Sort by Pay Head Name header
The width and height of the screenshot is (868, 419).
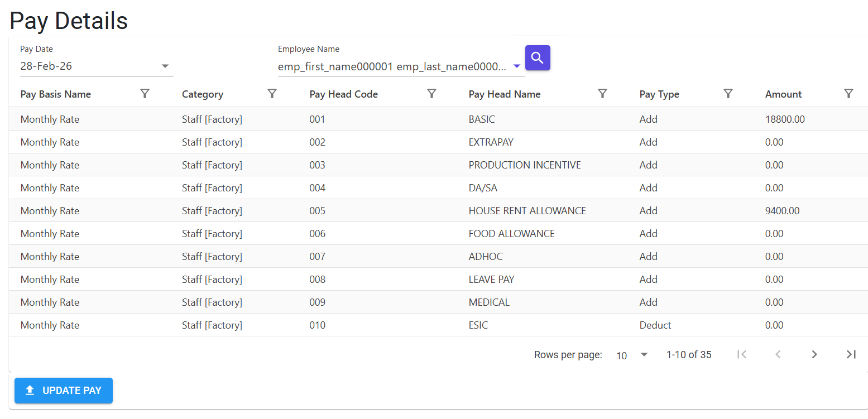coord(505,94)
